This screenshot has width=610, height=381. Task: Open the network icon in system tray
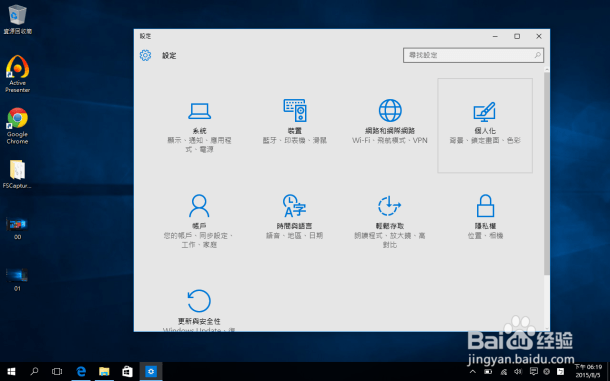point(504,372)
